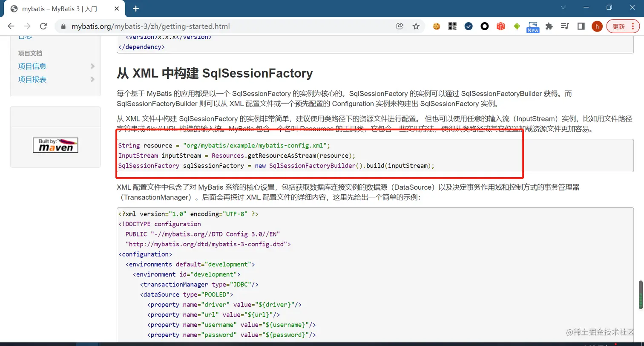Screen dimensions: 644x346
Task: Click the property name="username" line
Action: (x=231, y=325)
